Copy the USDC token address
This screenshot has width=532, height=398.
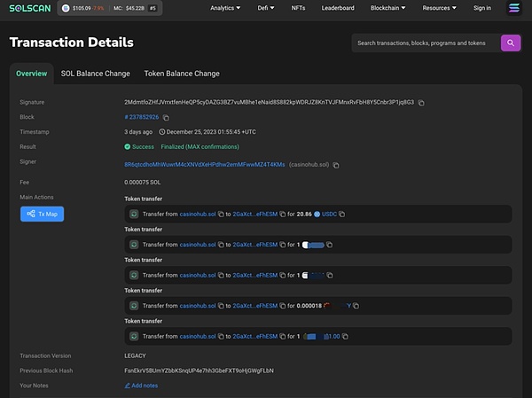pos(342,214)
